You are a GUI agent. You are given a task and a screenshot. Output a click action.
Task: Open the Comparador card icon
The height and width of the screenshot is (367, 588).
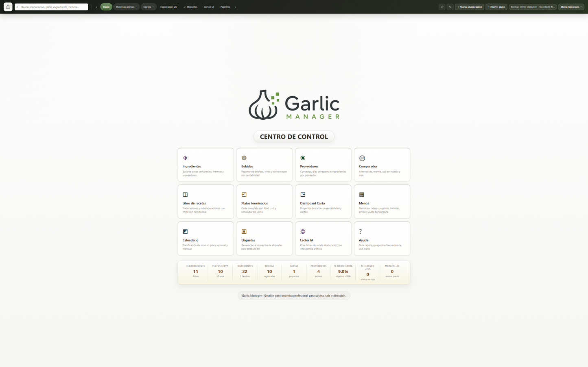click(x=362, y=158)
